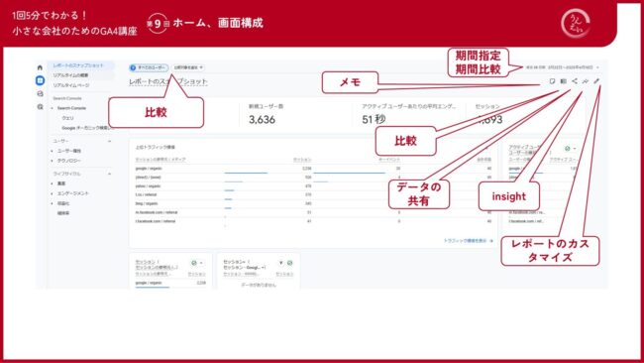The height and width of the screenshot is (363, 644).
Task: Click the (direct) / (none) row in traffic table
Action: (x=314, y=178)
